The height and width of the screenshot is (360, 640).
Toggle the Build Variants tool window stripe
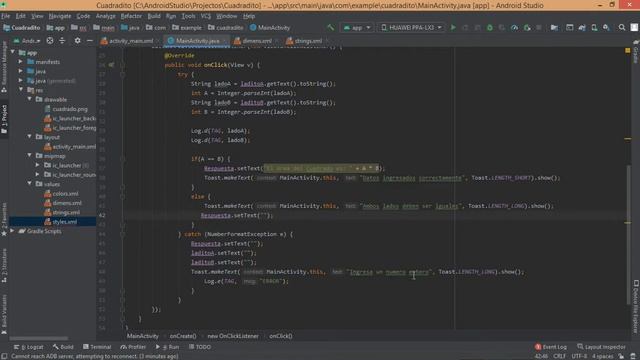pyautogui.click(x=4, y=314)
